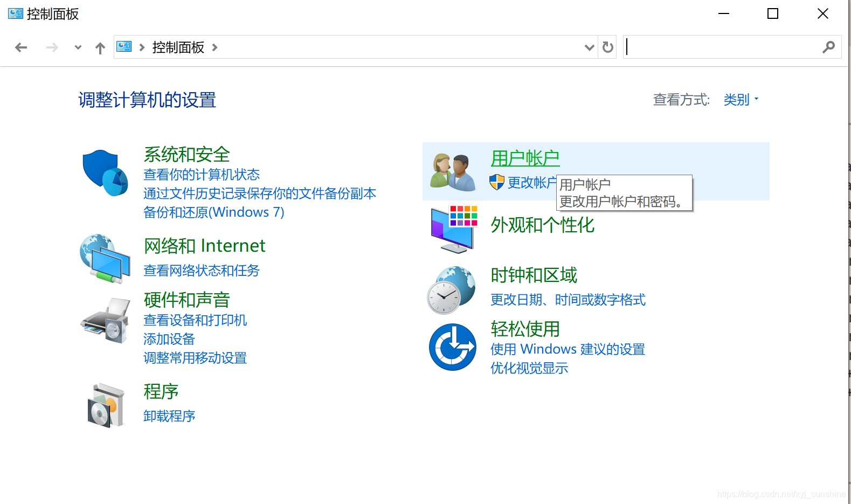Screen dimensions: 851x504
Task: Click 查看设备和打印机 link
Action: (195, 320)
